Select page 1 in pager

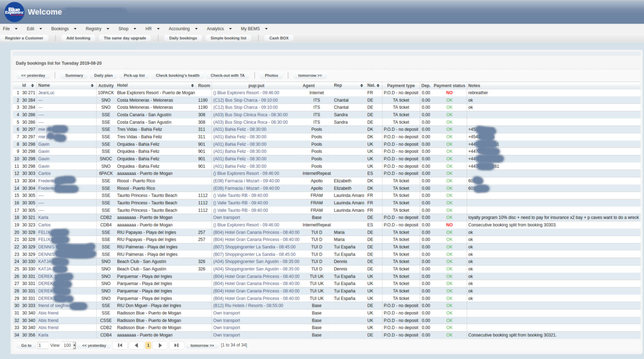coord(148,345)
